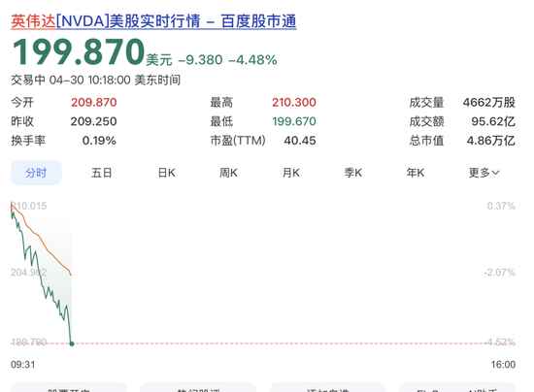Select the 年K chart tab

pos(416,173)
